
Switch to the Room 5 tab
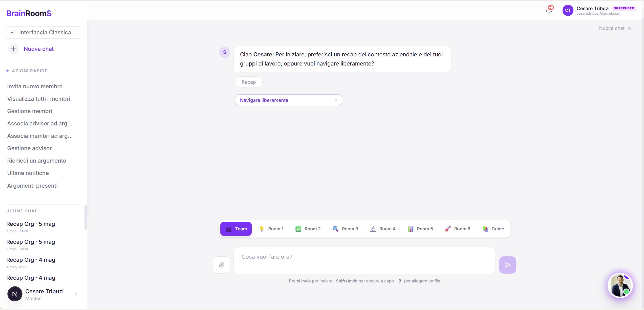click(420, 229)
